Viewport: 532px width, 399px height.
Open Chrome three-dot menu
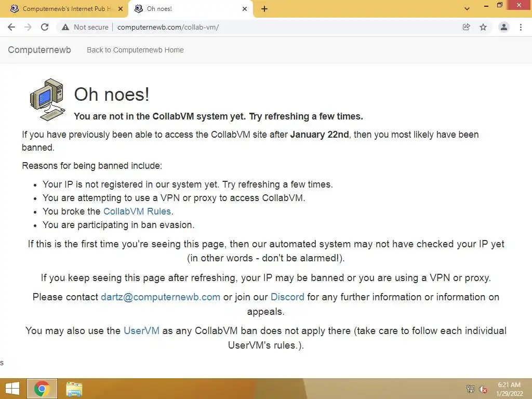(x=521, y=27)
